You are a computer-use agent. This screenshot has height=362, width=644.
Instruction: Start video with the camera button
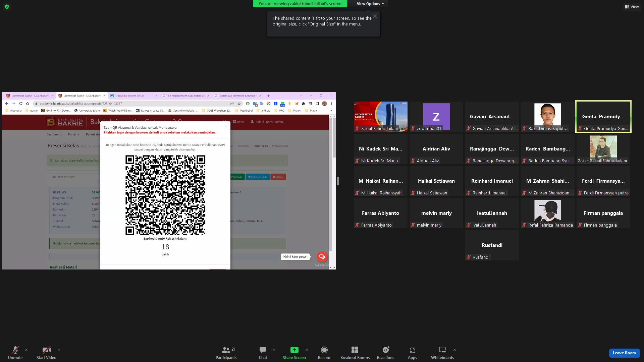[46, 353]
